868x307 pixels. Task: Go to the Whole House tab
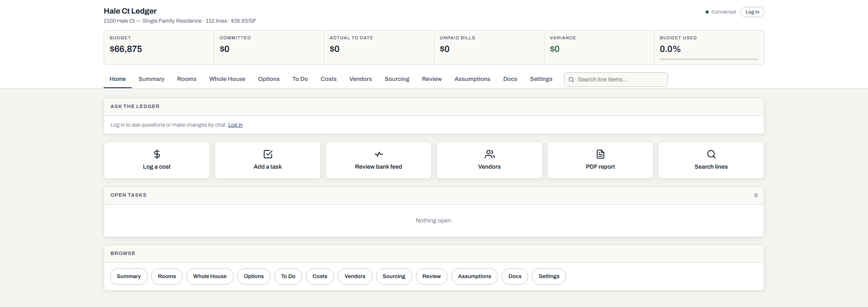click(x=227, y=79)
